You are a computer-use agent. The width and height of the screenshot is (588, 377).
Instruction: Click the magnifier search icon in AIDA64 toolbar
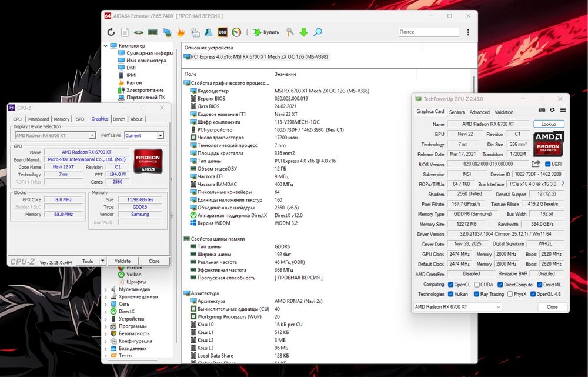pyautogui.click(x=318, y=32)
